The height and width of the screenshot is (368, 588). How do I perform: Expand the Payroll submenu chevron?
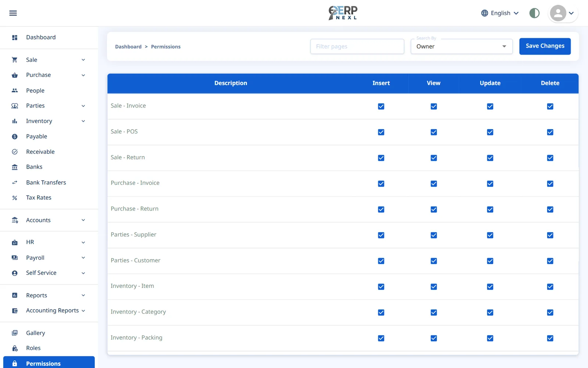click(83, 258)
